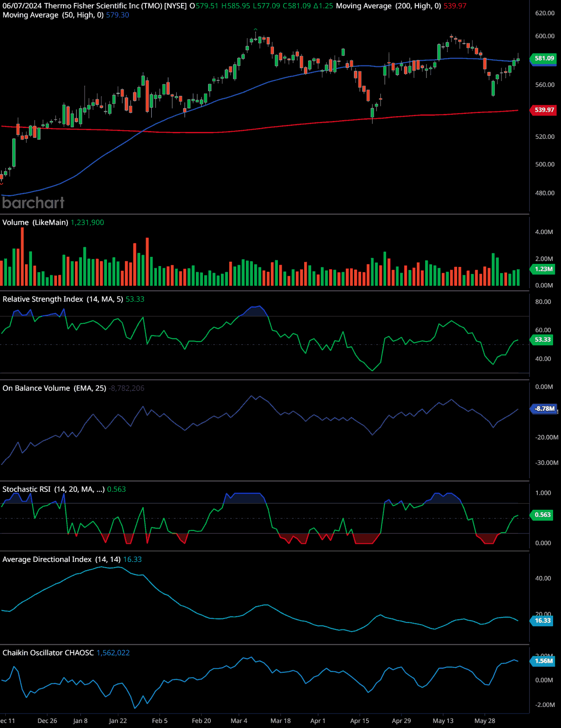Click the 1,231,900 volume reading

pyautogui.click(x=88, y=223)
